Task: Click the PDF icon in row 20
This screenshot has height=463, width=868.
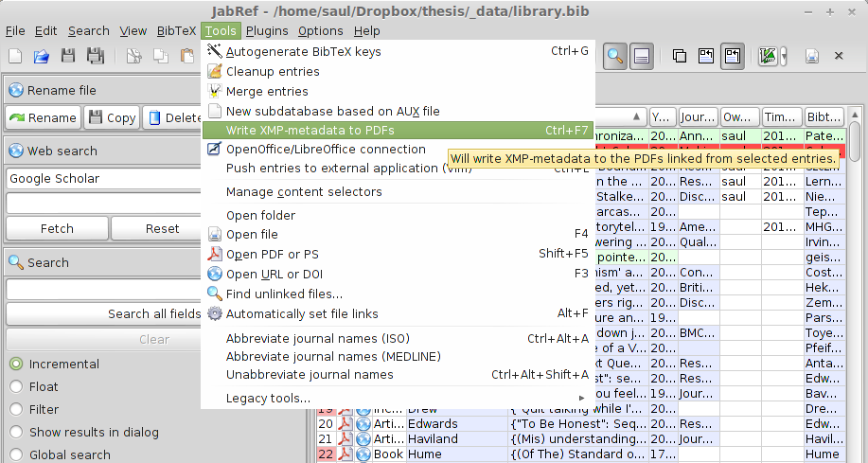Action: [345, 423]
